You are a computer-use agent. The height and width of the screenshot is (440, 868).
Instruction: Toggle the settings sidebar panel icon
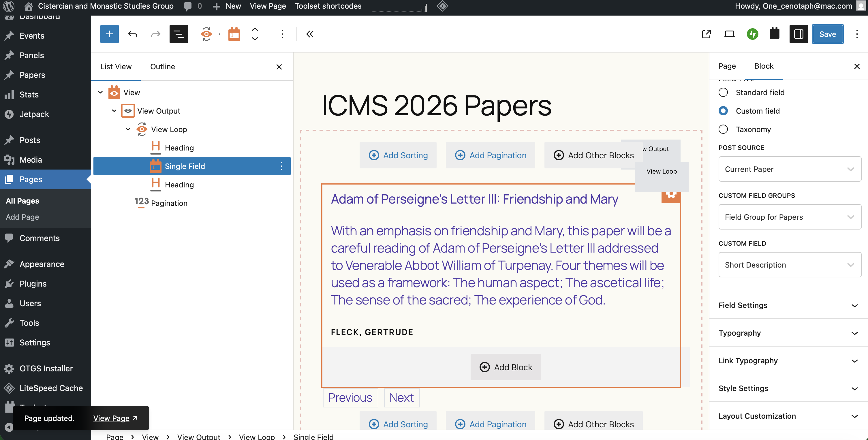(x=798, y=34)
